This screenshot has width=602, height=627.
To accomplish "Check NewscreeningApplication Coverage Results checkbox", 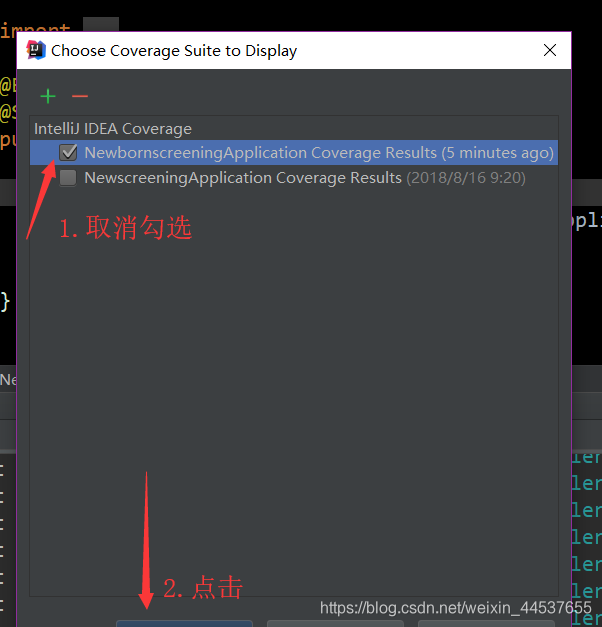I will (x=68, y=178).
